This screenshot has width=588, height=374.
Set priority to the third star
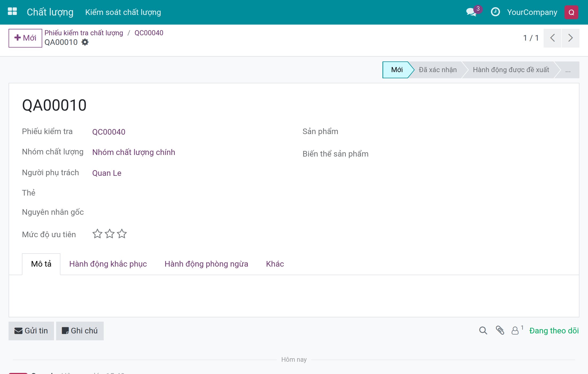[x=122, y=234]
